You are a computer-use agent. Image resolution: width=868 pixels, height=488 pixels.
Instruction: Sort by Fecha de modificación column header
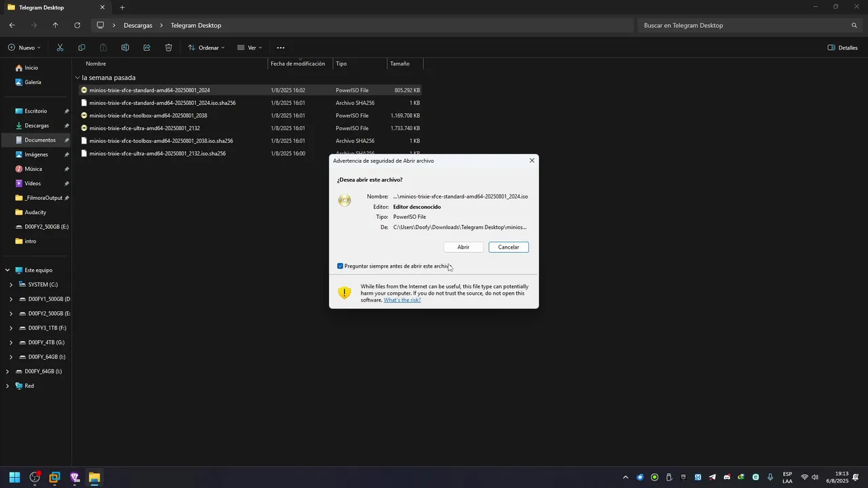pos(298,64)
